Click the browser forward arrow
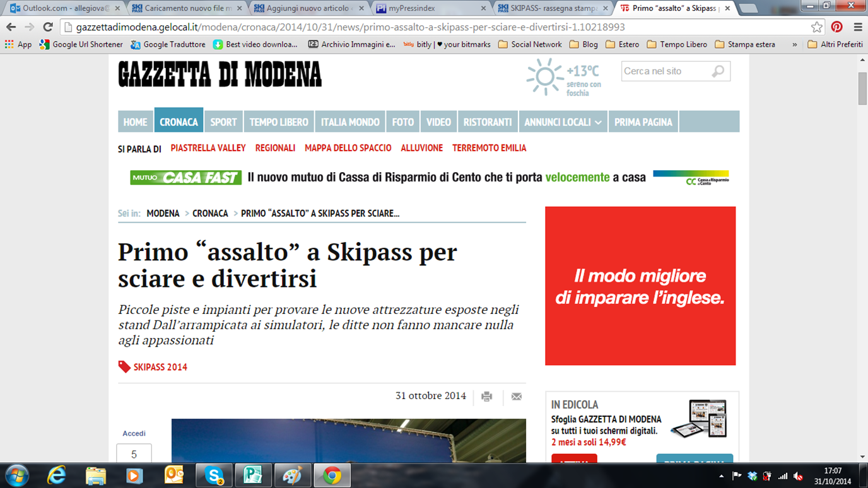The width and height of the screenshot is (868, 488). coord(29,27)
